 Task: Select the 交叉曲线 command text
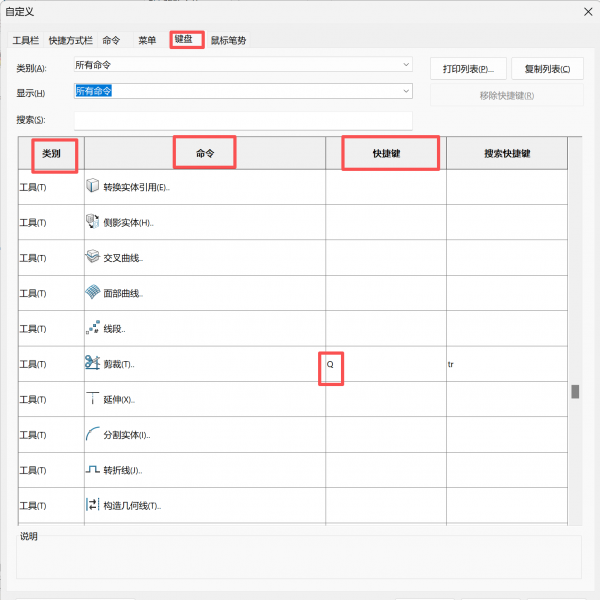click(x=123, y=258)
